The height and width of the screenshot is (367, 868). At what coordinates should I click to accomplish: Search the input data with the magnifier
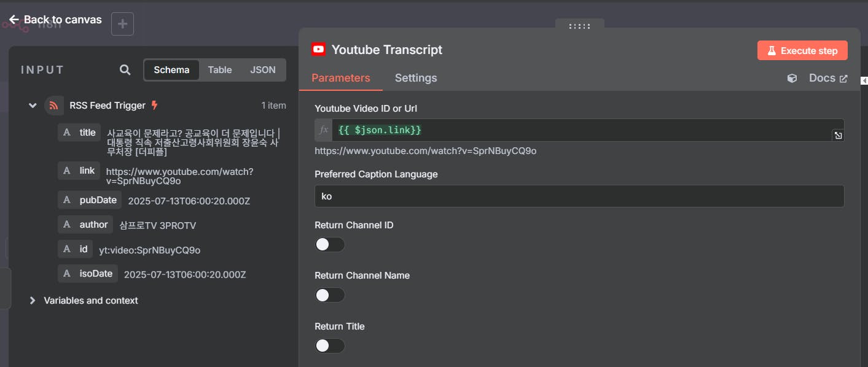pos(125,70)
